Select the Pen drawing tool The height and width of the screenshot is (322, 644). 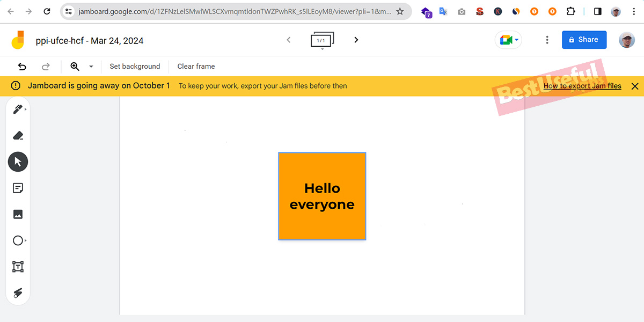point(18,109)
